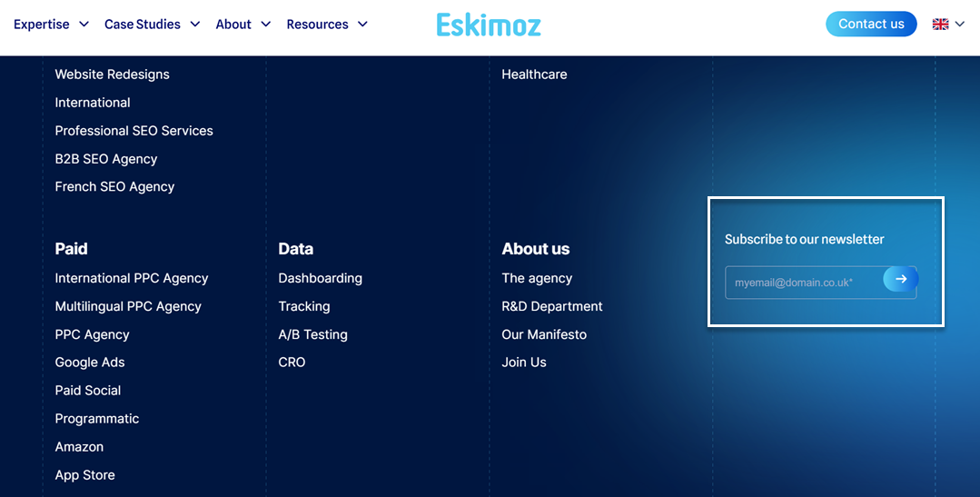Open B2B SEO Agency page

click(106, 159)
